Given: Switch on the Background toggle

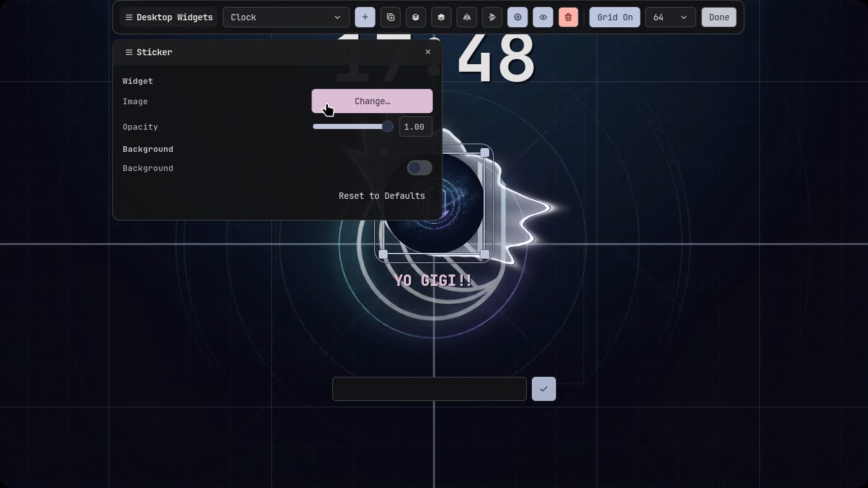Looking at the screenshot, I should [419, 168].
